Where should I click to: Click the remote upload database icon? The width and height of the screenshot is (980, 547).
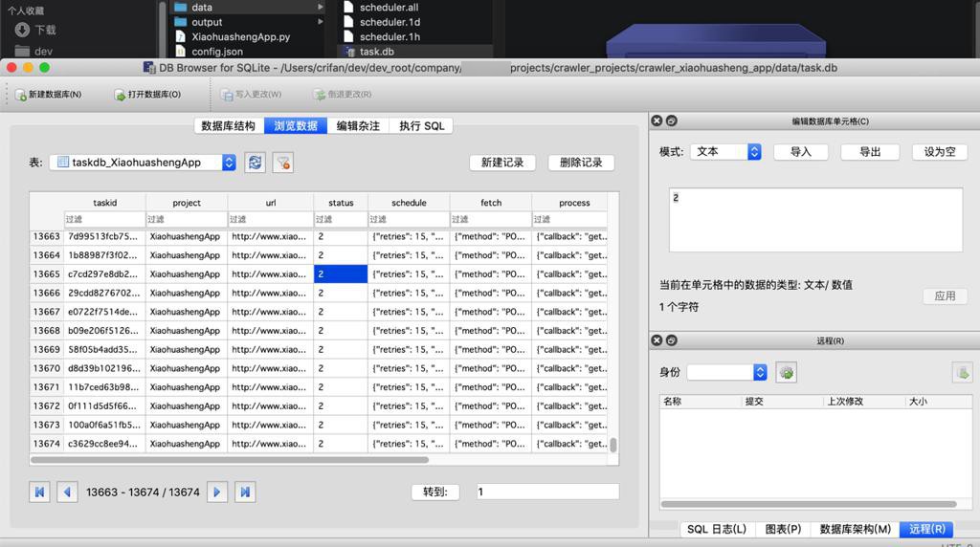(x=962, y=373)
